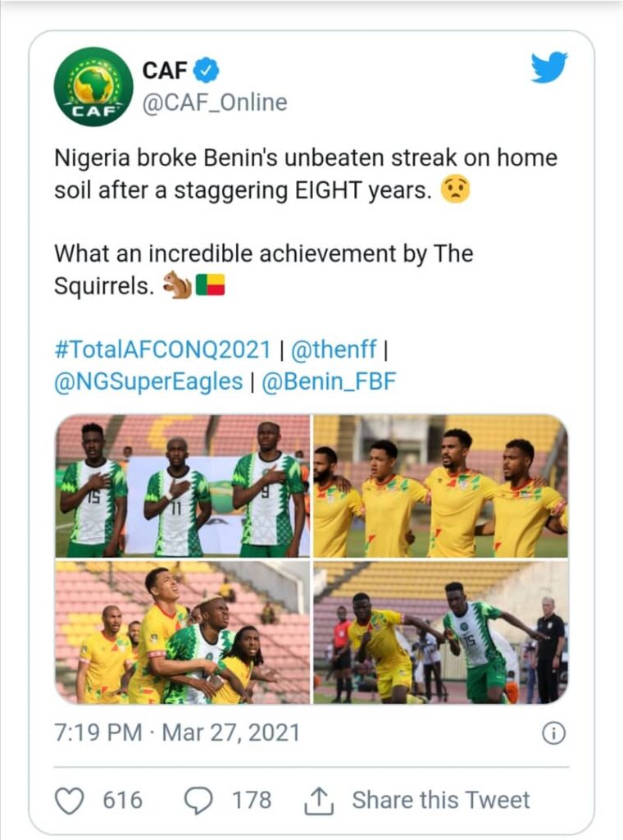
Task: Click the CAF profile avatar logo
Action: click(93, 86)
